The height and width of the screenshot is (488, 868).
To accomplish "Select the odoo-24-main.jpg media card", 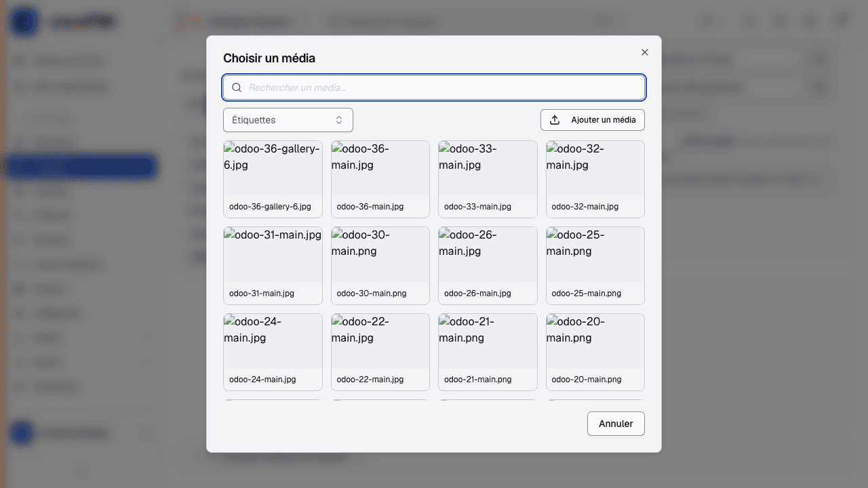I will [273, 352].
